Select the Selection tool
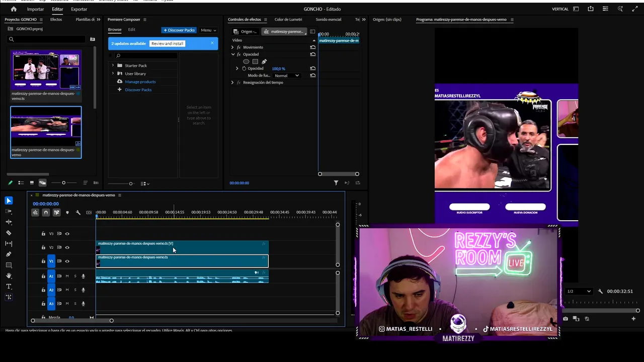The height and width of the screenshot is (362, 644). (9, 201)
